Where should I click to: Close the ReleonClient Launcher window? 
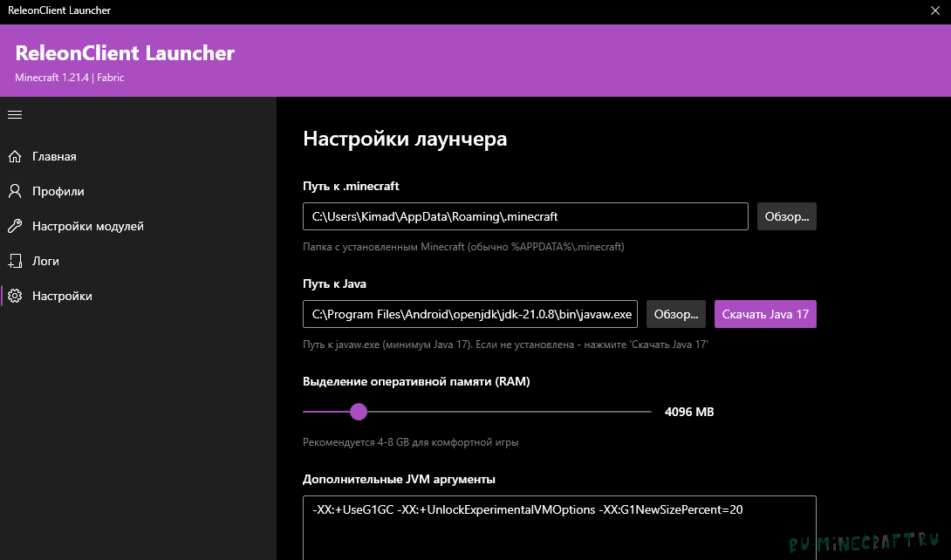pyautogui.click(x=935, y=10)
